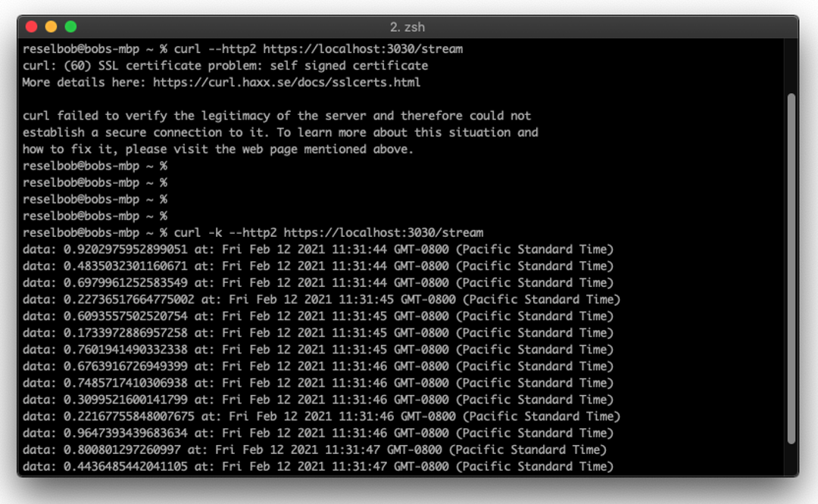Click the last output value 0.4436485442041105

[x=125, y=466]
